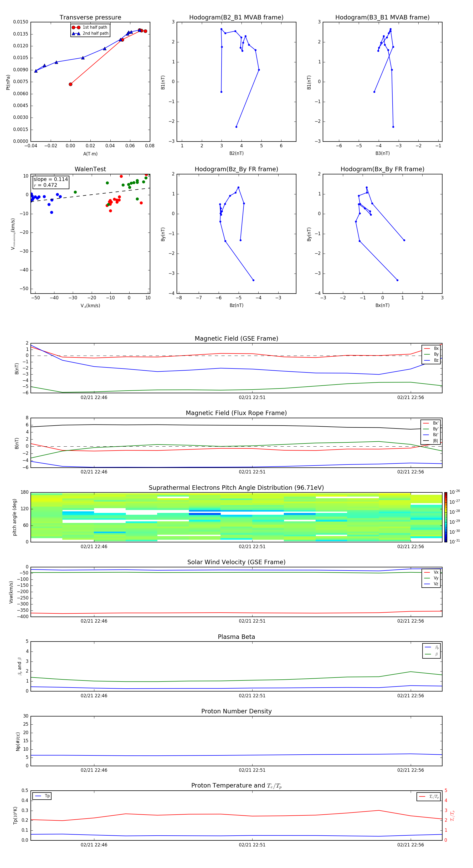Screen dimensions: 473x868
Task: Click the V_remaining(km/s) y-axis label
Action: (x=13, y=234)
